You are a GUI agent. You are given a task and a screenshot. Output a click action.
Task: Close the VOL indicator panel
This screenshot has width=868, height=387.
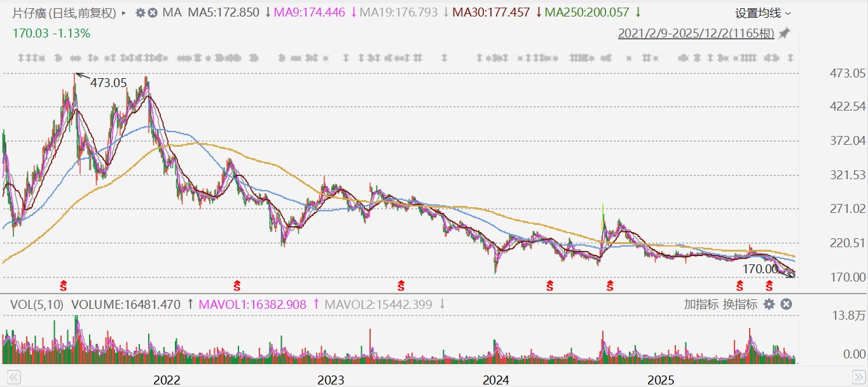click(x=786, y=304)
